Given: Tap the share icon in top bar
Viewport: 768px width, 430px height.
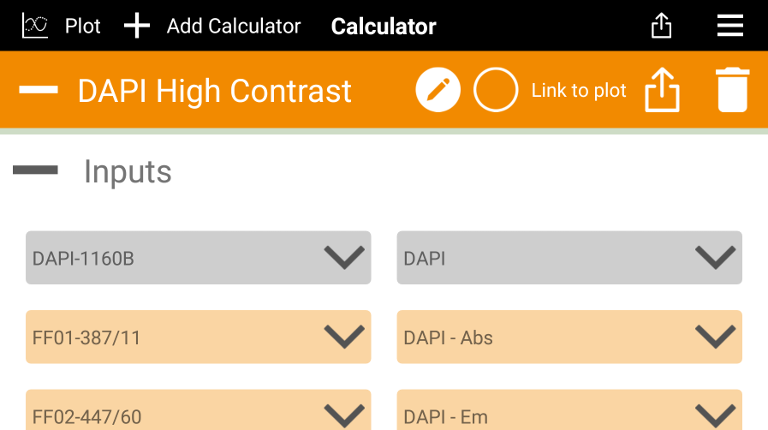Looking at the screenshot, I should point(661,26).
